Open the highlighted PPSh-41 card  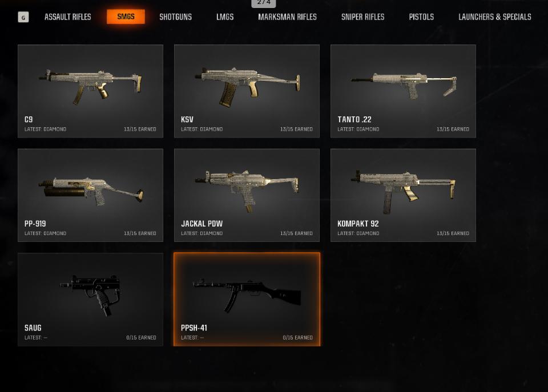pos(247,300)
